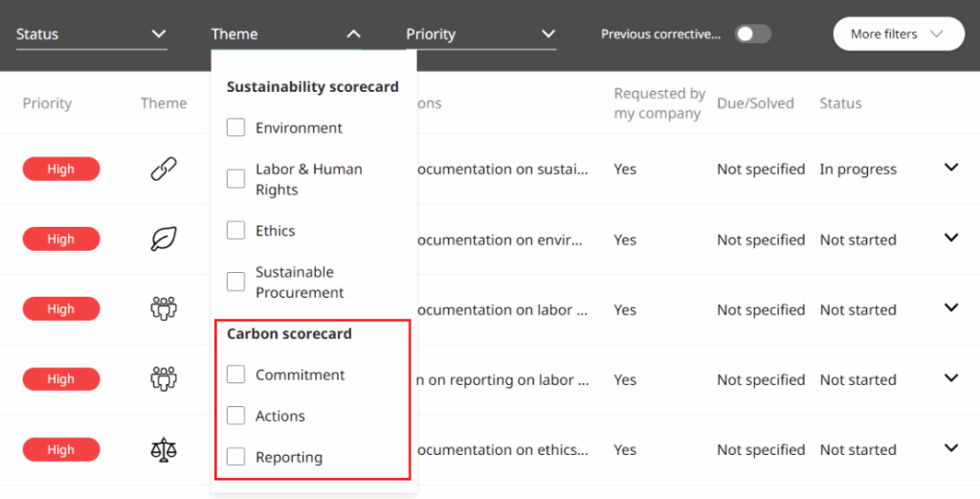Screen dimensions: 980x499
Task: Click the High priority badge in the first row
Action: (x=61, y=170)
